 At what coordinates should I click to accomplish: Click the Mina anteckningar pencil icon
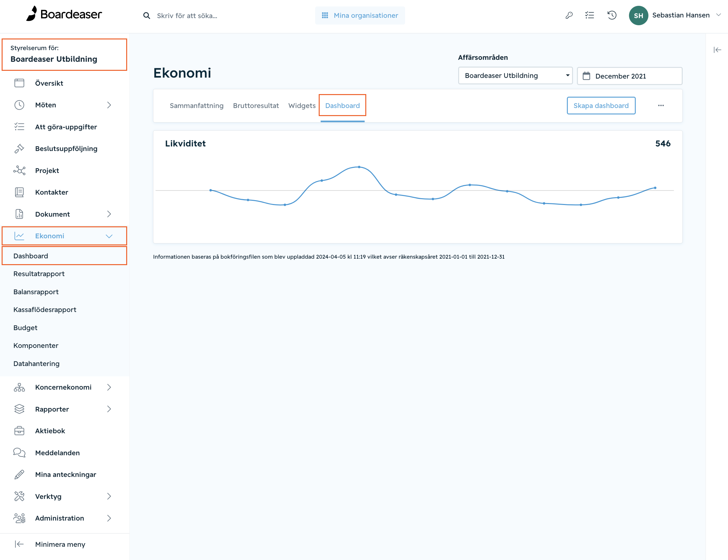(19, 474)
